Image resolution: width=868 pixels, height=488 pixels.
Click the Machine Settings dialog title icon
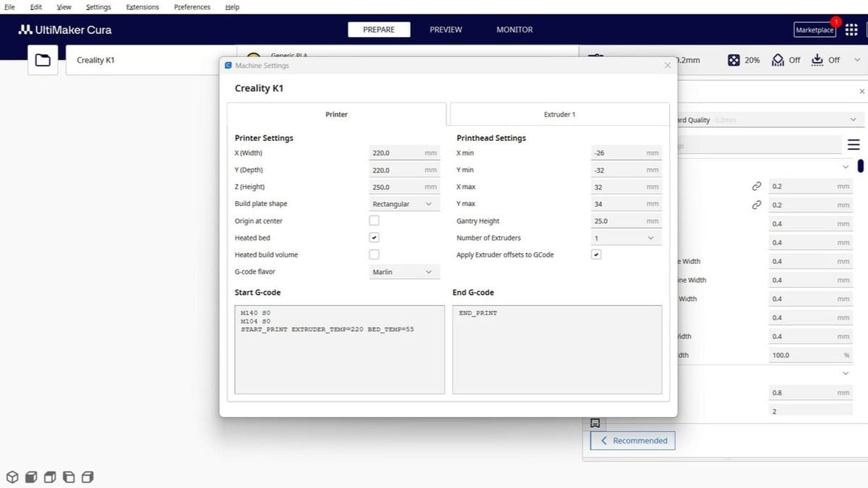pyautogui.click(x=228, y=66)
